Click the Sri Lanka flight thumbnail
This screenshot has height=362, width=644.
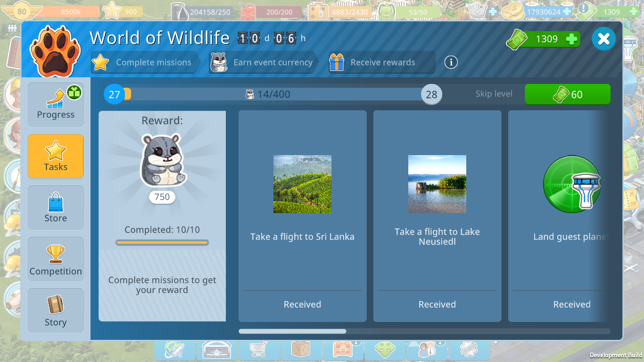pyautogui.click(x=302, y=184)
